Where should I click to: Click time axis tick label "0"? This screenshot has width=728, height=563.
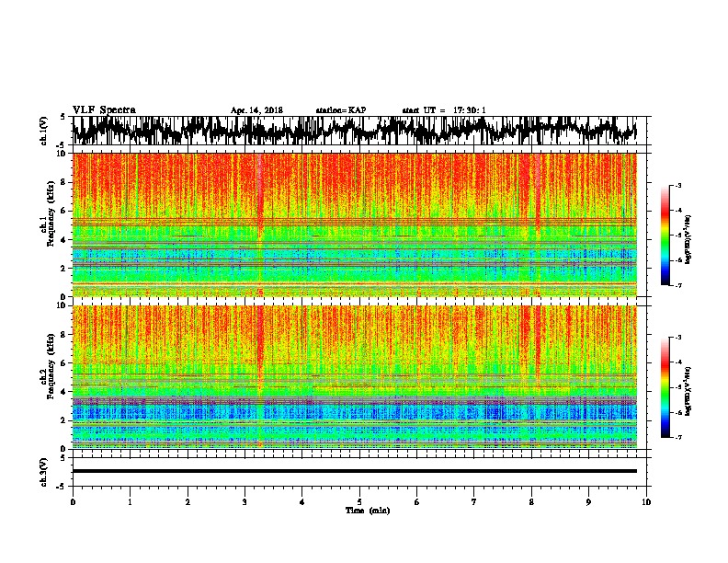(73, 501)
